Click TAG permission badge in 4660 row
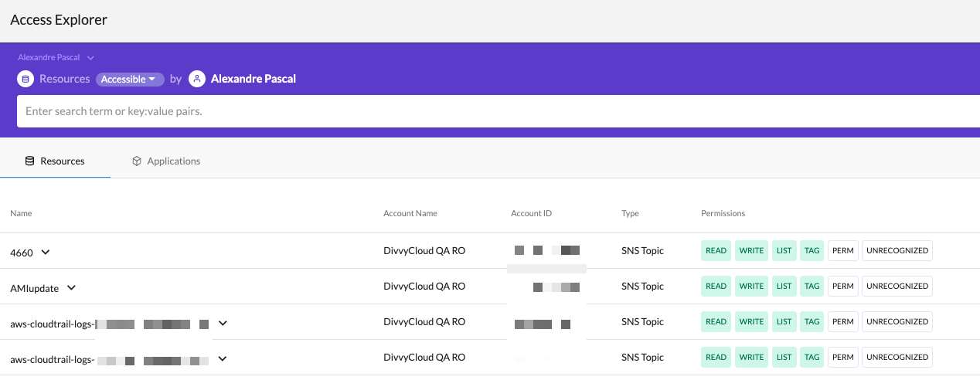This screenshot has width=980, height=380. [x=812, y=251]
